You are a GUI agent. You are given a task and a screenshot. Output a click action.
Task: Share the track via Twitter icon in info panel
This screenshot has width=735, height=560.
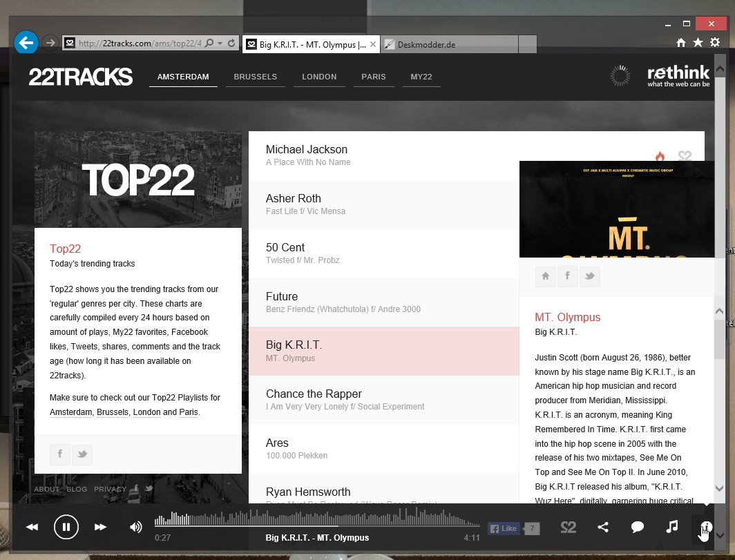590,276
